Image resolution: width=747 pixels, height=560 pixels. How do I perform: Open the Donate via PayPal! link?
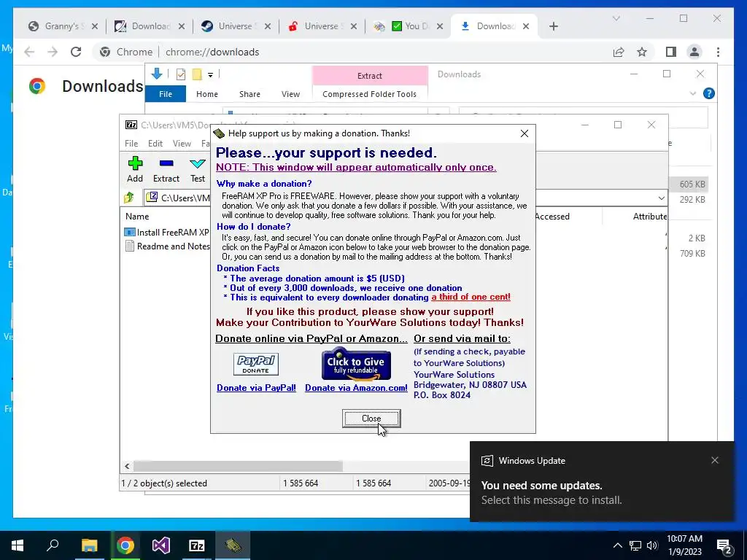pos(256,388)
